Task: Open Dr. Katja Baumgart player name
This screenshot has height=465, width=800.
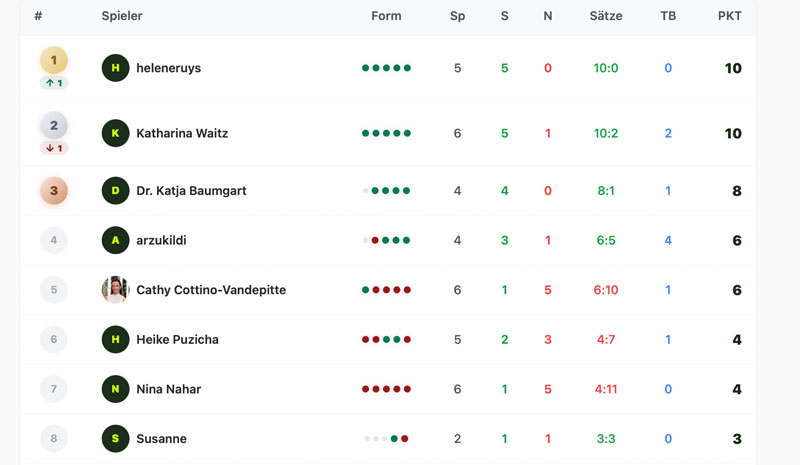Action: click(191, 191)
